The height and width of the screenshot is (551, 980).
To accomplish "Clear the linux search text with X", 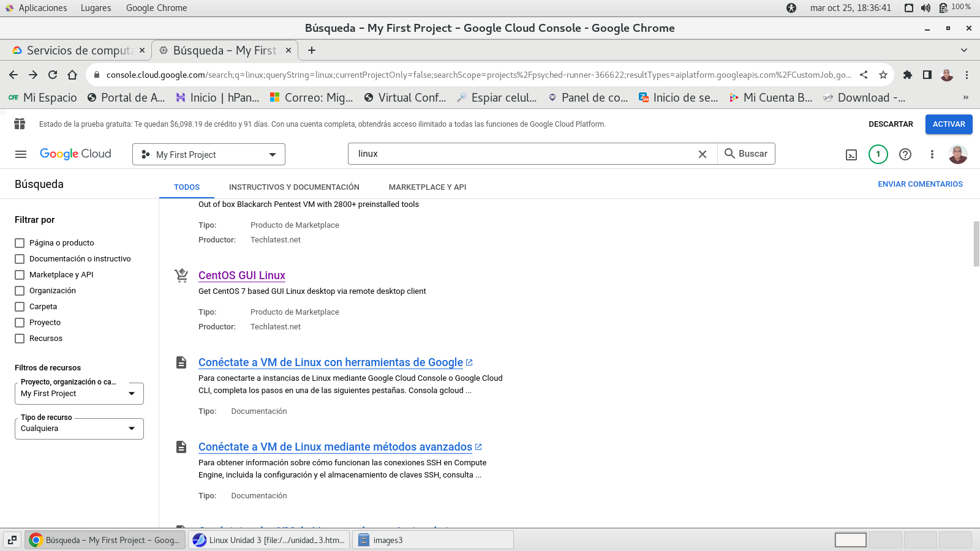I will click(x=703, y=154).
